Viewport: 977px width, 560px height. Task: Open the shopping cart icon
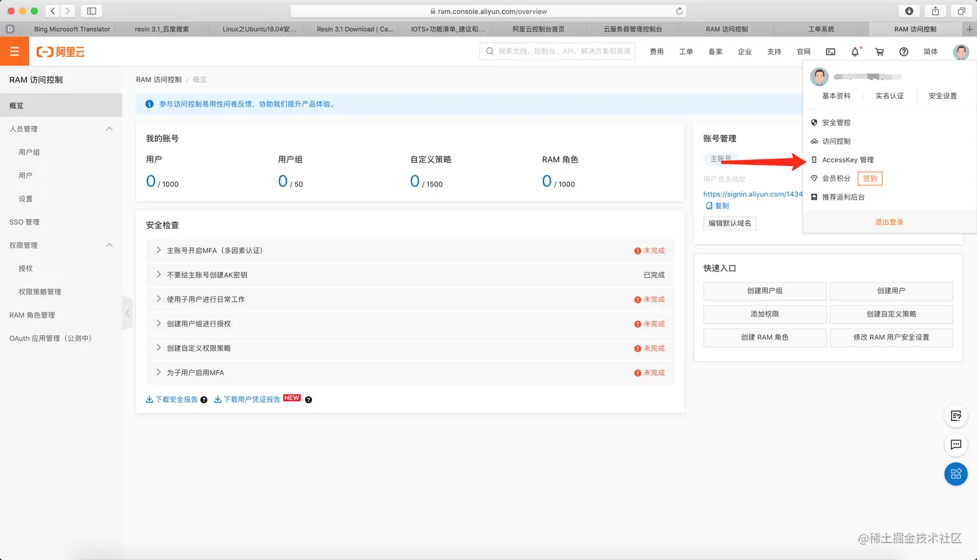(x=879, y=52)
